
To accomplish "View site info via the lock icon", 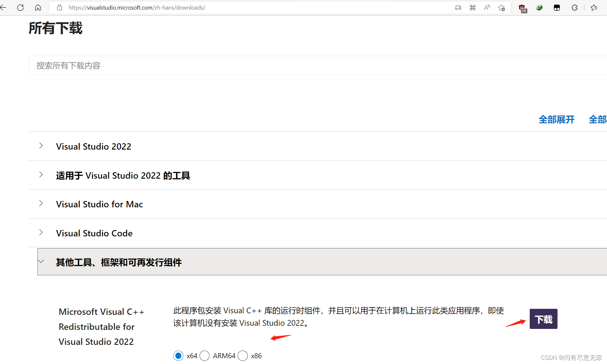I will click(x=59, y=7).
